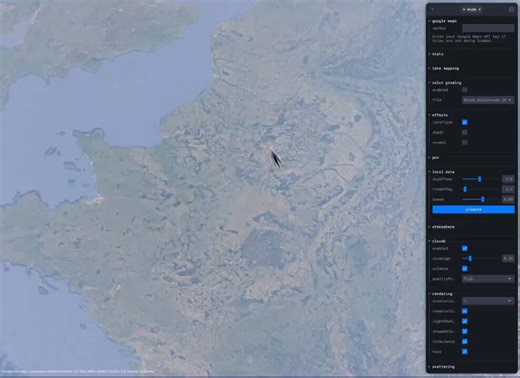Expand the pov section

[435, 158]
